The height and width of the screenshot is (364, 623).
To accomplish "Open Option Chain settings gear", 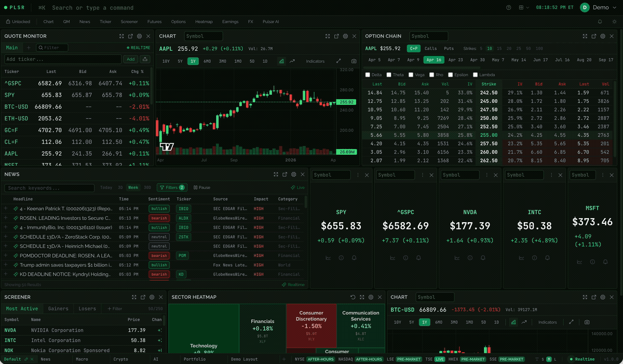I will pyautogui.click(x=603, y=36).
